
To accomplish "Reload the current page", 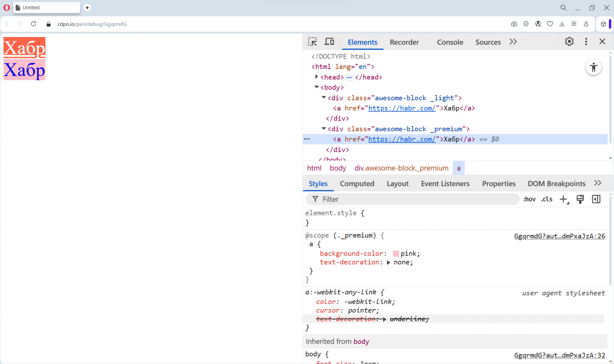I will pyautogui.click(x=33, y=24).
